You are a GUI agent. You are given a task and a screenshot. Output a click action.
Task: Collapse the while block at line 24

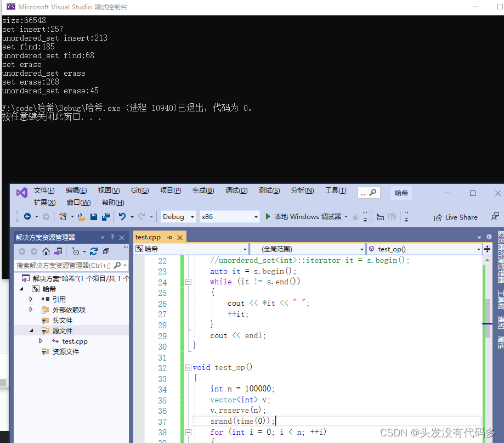(x=188, y=282)
